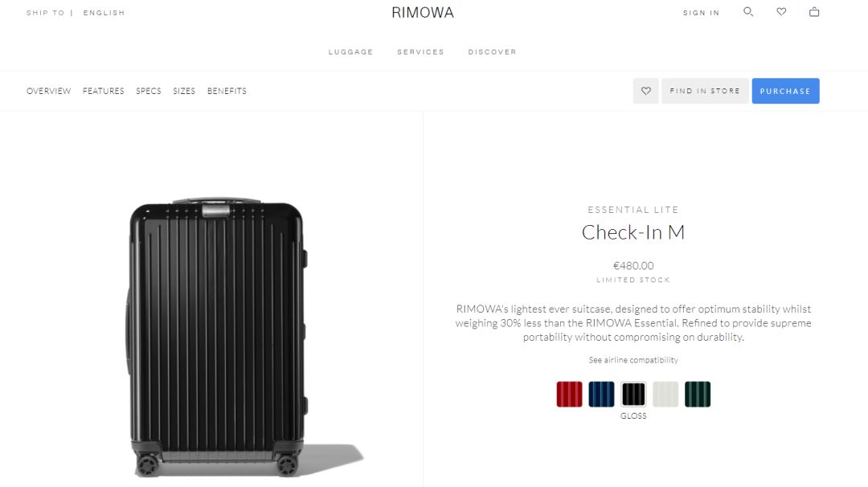The height and width of the screenshot is (487, 868).
Task: Click the Purchase button
Action: 785,91
